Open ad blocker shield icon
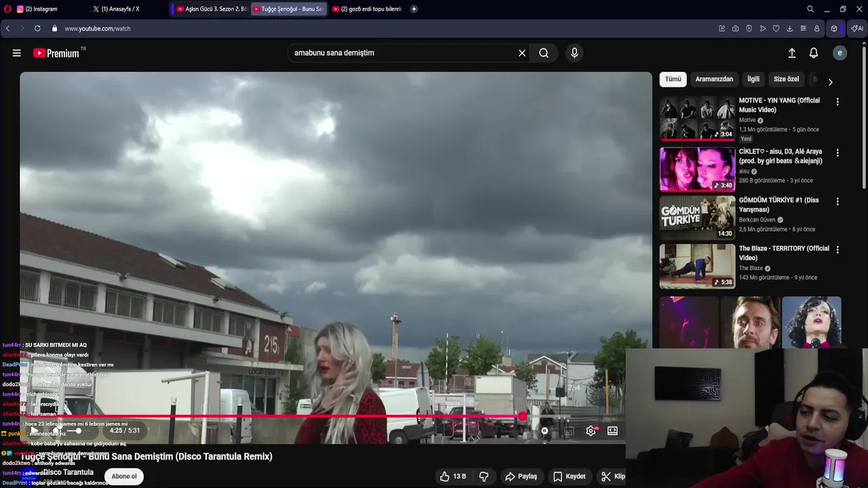 point(749,28)
